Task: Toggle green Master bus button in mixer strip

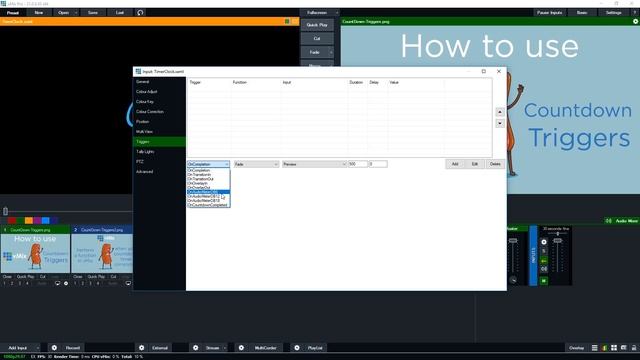Action: click(544, 260)
